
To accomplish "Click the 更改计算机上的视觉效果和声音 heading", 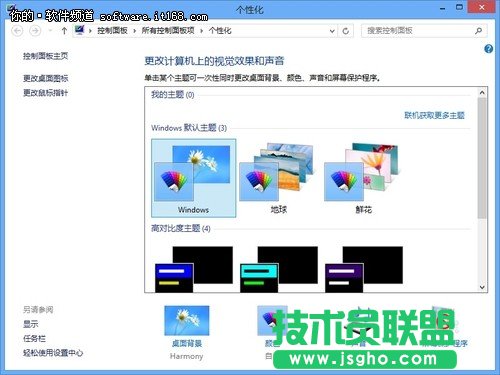I will pos(214,61).
